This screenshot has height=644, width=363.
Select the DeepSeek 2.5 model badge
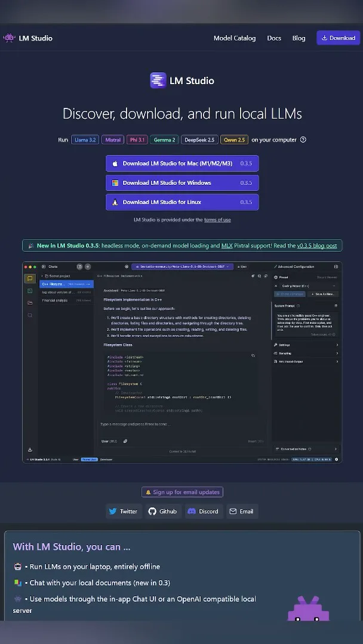(199, 140)
